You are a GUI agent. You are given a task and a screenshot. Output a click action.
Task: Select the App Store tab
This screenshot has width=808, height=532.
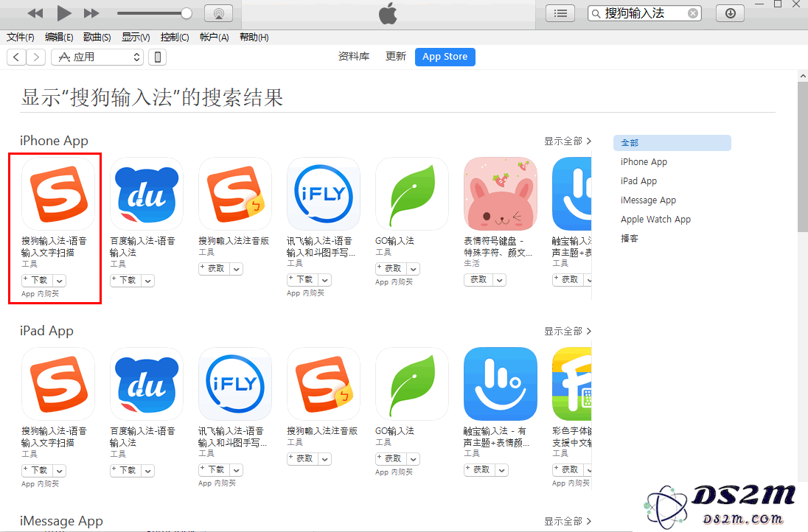pos(445,57)
